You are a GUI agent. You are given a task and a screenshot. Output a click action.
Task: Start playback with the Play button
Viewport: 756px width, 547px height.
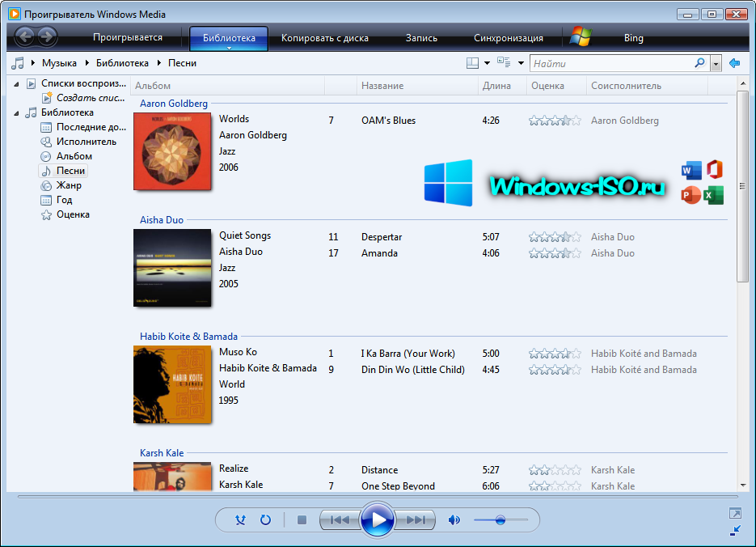coord(377,519)
